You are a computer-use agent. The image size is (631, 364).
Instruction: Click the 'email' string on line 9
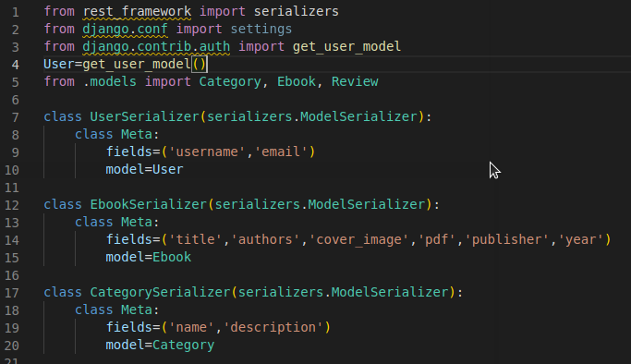281,152
